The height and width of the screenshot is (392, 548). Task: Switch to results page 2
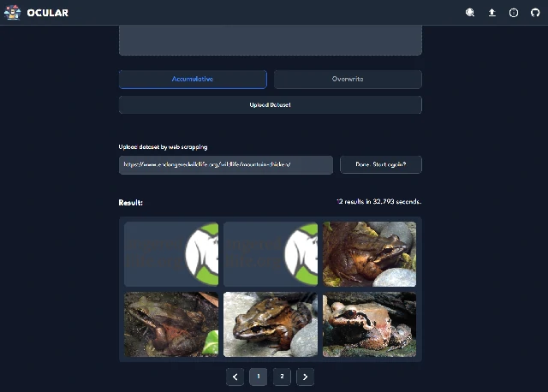tap(282, 377)
